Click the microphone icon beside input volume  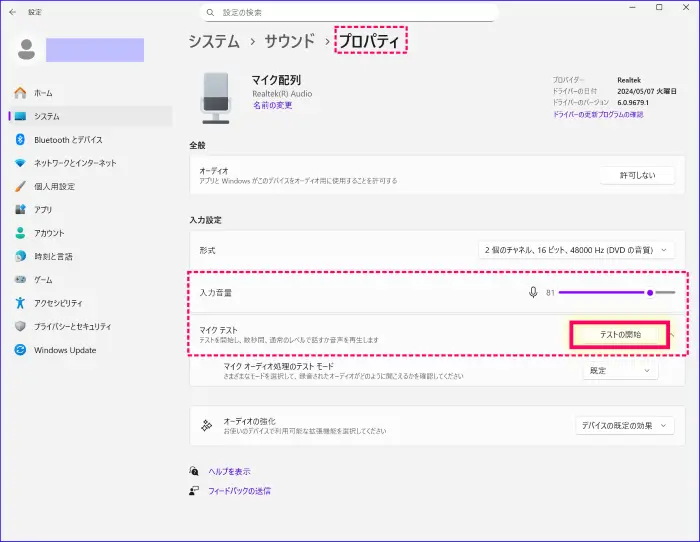tap(533, 293)
